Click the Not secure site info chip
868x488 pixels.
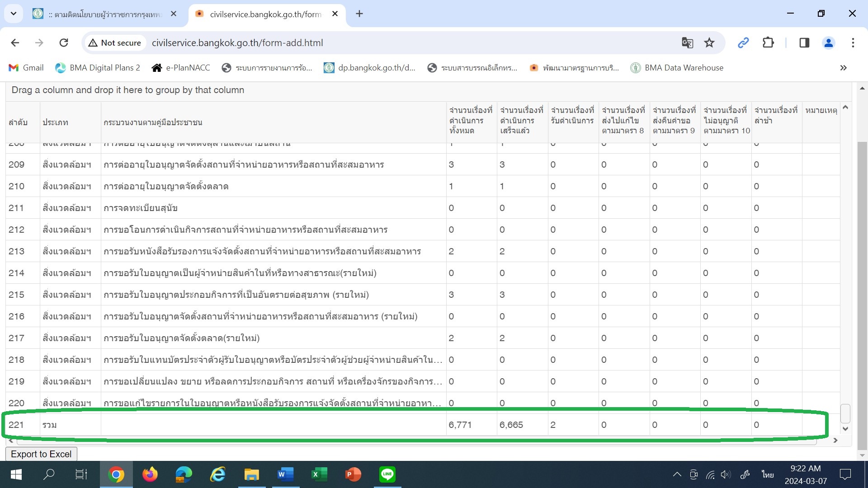coord(115,43)
